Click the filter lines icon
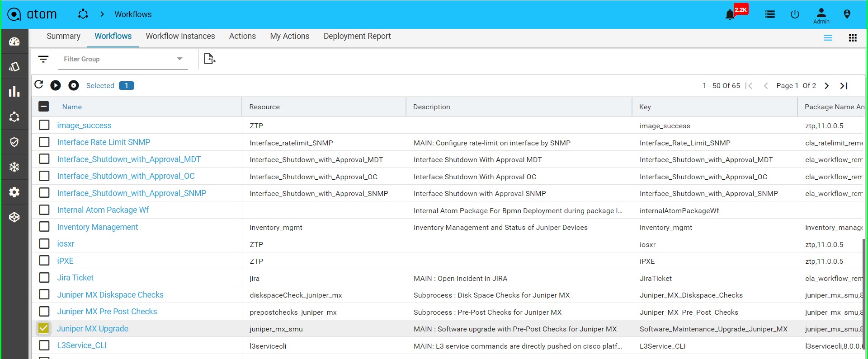The image size is (868, 359). [x=43, y=59]
